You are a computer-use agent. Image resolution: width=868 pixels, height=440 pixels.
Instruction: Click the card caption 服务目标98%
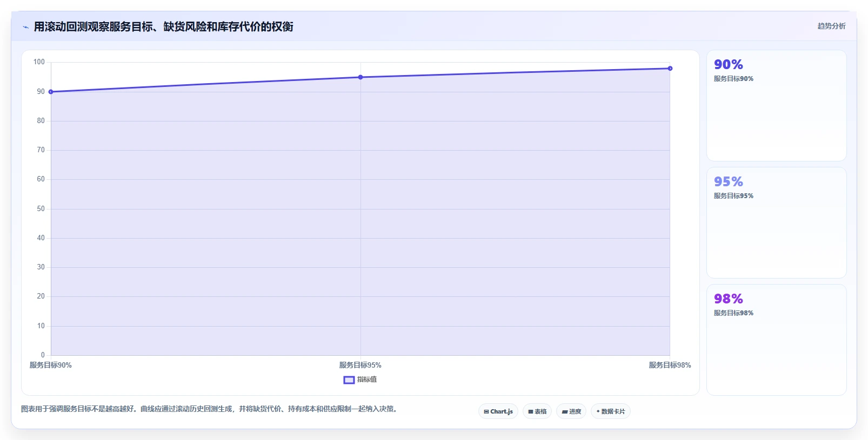(x=733, y=313)
